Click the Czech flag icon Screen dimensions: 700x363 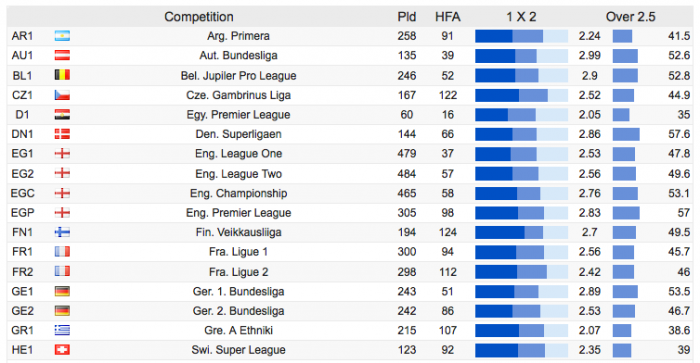coord(62,95)
